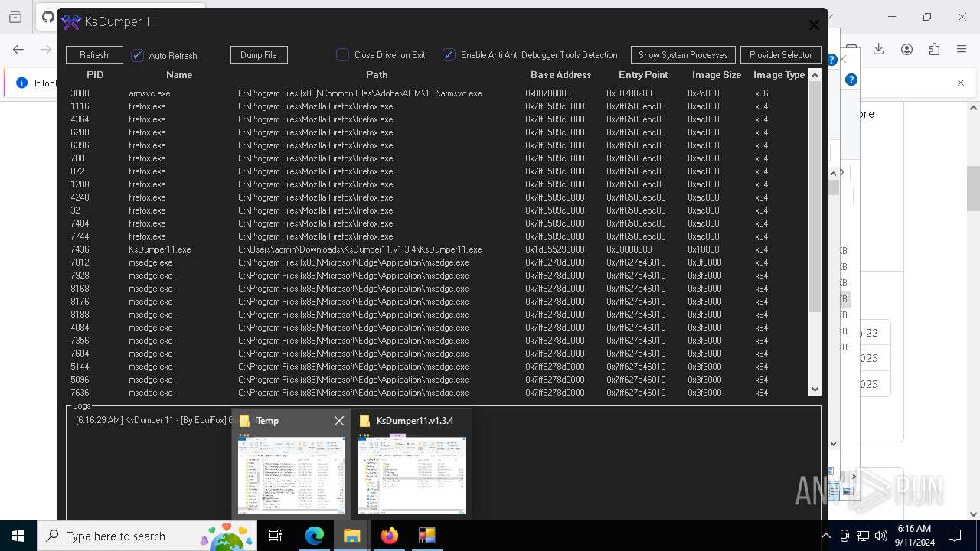
Task: Select msedge.exe row with PID 7812
Action: 436,262
